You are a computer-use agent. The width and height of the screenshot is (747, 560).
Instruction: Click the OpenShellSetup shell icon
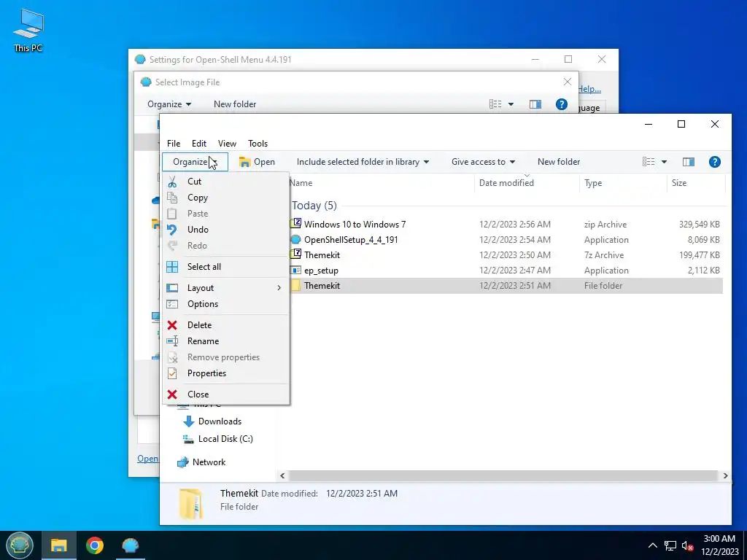click(x=296, y=239)
